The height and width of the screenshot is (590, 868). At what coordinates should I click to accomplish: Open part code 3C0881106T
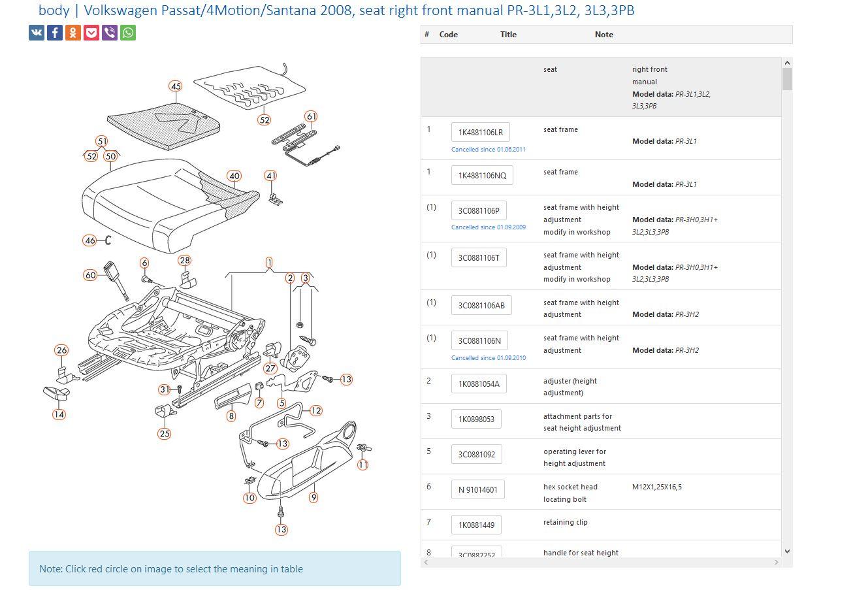479,257
